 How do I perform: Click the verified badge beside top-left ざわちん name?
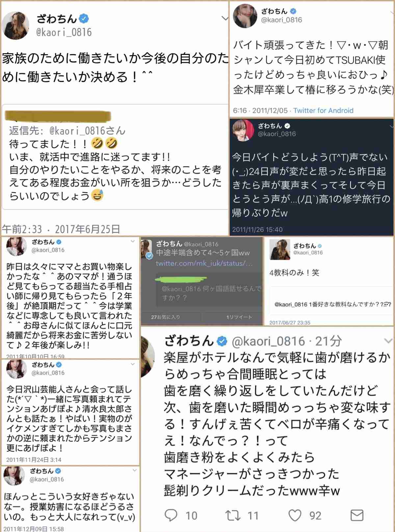point(84,18)
